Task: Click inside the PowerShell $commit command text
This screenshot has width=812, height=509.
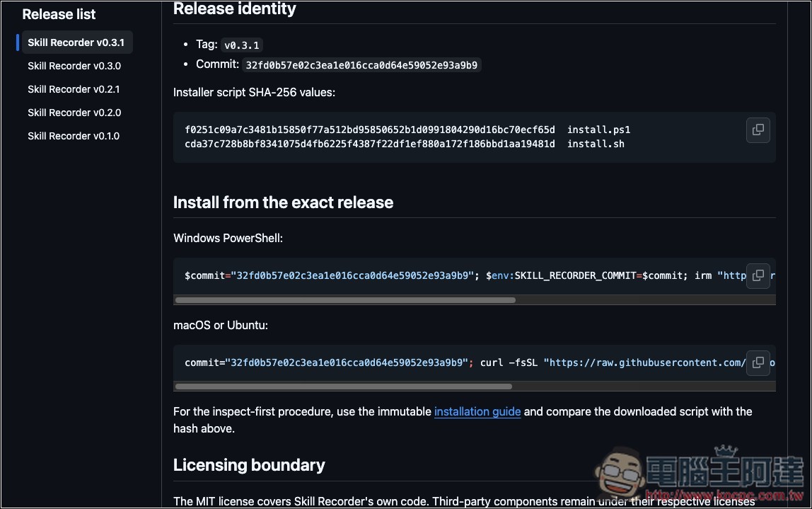Action: [x=330, y=275]
